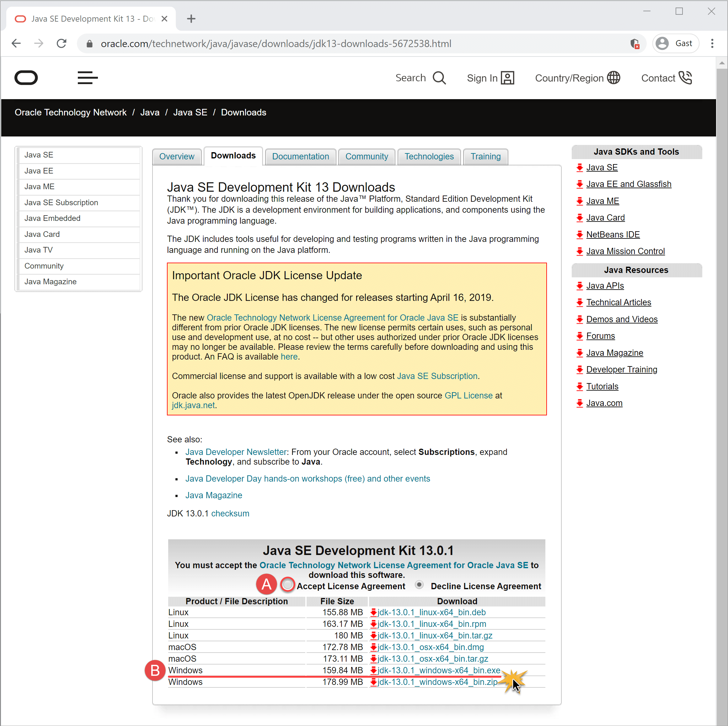The image size is (728, 726).
Task: Open Java Mission Control link
Action: click(625, 251)
